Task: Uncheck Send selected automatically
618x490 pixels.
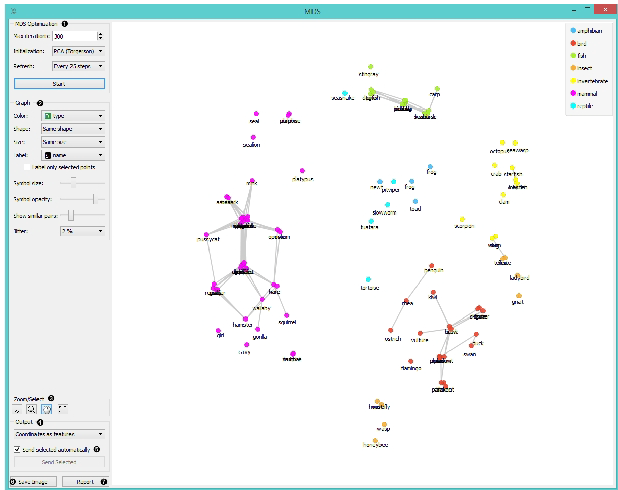Action: [17, 449]
